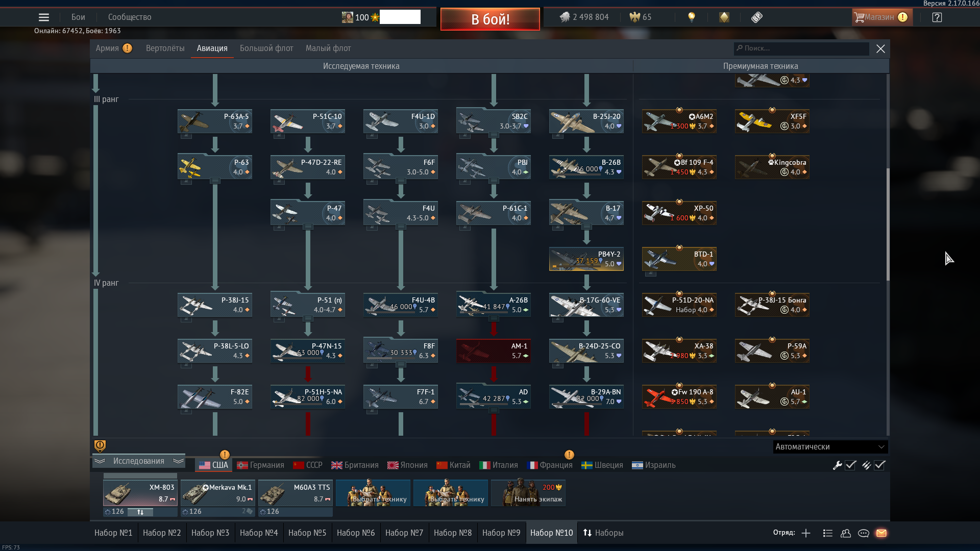Click the glowing mail envelope icon
Viewport: 980px width, 551px height.
click(x=881, y=533)
